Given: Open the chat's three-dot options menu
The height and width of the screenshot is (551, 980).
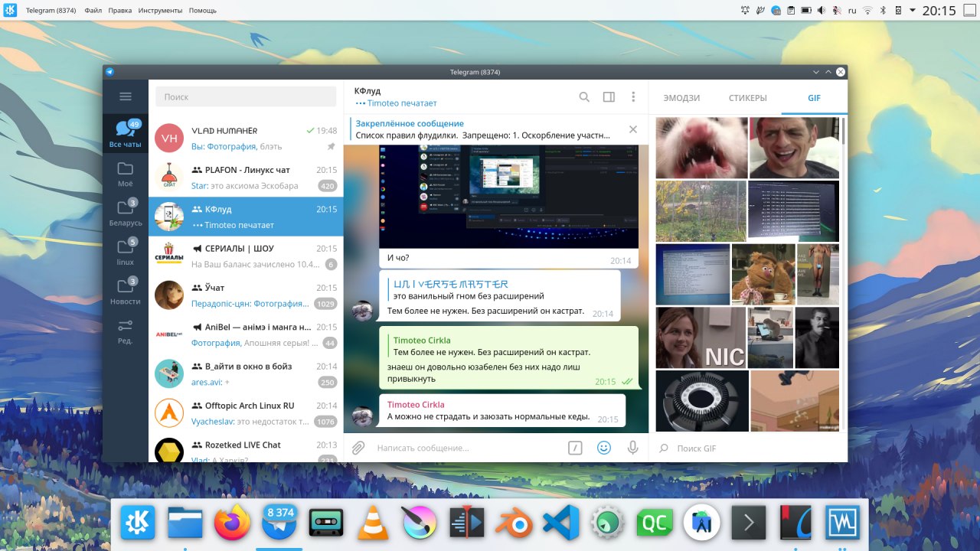Looking at the screenshot, I should point(633,97).
